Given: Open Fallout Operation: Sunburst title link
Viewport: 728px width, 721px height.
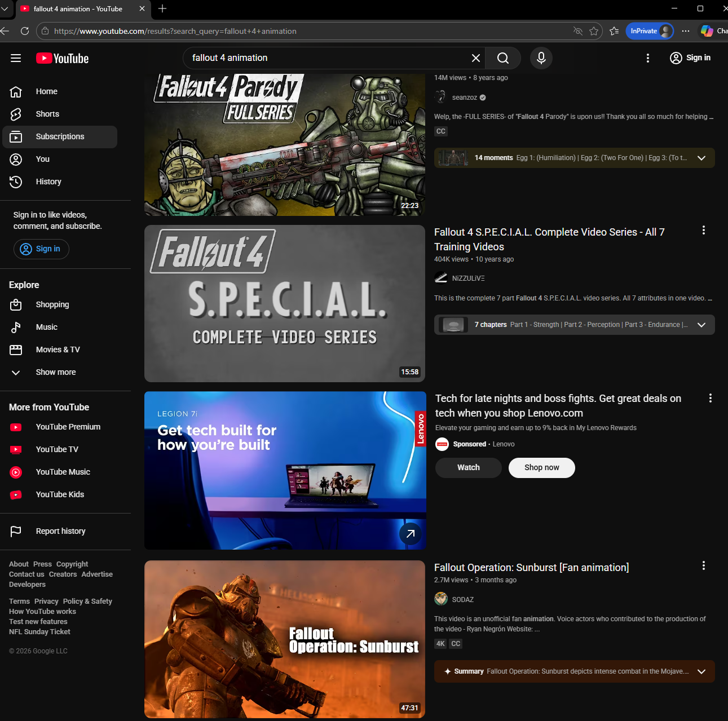Looking at the screenshot, I should click(531, 568).
